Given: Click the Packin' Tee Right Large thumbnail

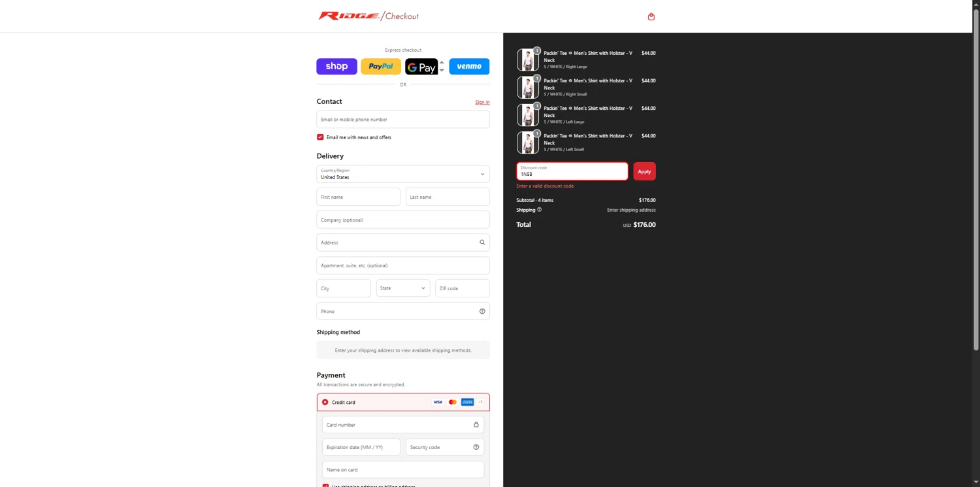Looking at the screenshot, I should point(528,60).
